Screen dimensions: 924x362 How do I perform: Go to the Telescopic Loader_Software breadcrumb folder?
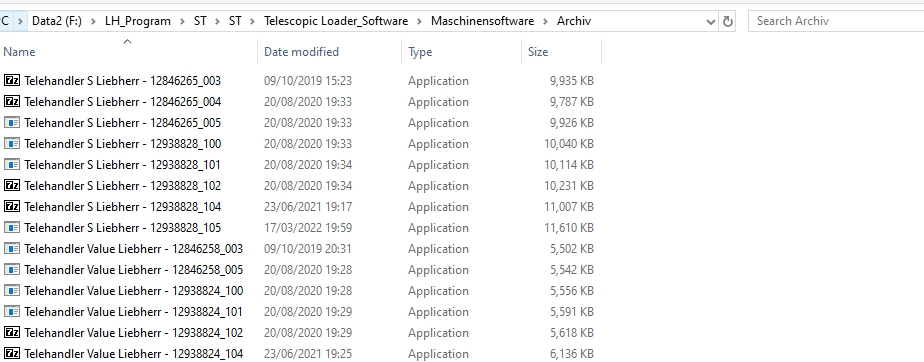pos(336,21)
